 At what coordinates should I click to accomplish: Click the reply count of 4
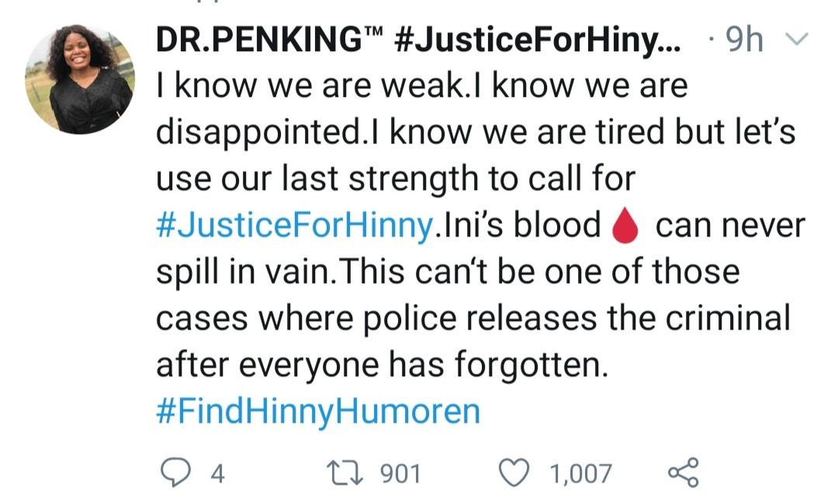(x=217, y=473)
